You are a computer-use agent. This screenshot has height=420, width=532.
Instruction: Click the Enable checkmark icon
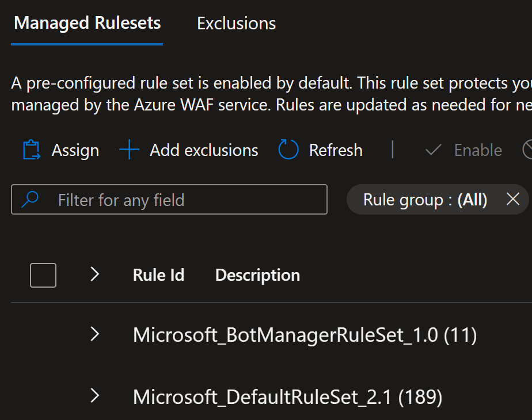click(x=434, y=150)
